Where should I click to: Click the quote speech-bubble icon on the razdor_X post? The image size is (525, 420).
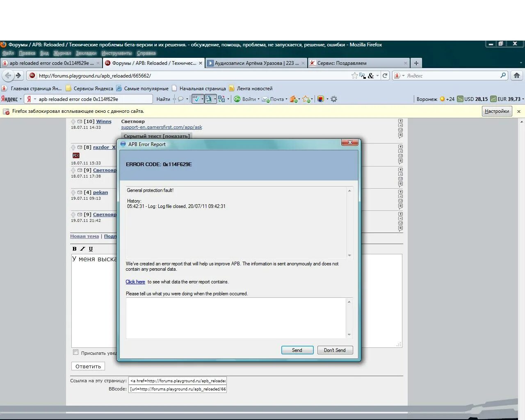click(400, 161)
